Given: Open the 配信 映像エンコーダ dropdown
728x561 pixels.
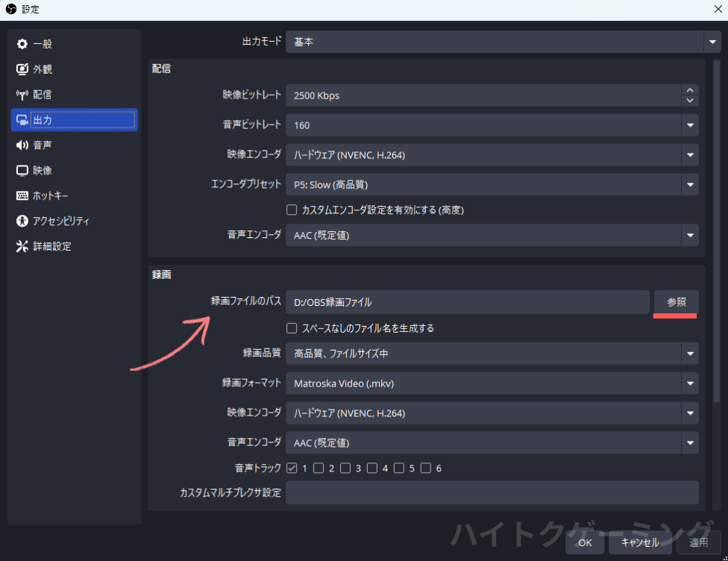Looking at the screenshot, I should [x=492, y=155].
